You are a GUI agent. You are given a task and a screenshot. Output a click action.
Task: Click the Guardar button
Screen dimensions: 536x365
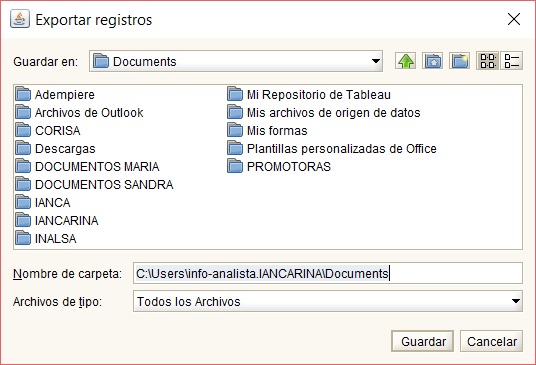(423, 341)
